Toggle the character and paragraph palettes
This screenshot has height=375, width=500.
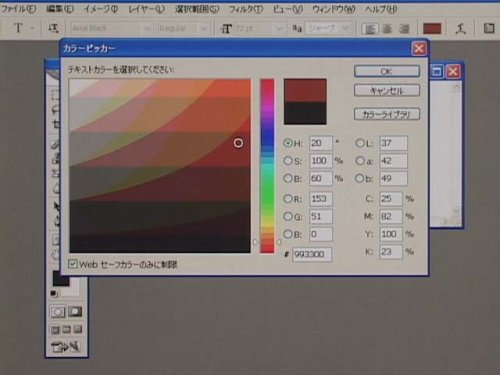coord(489,29)
